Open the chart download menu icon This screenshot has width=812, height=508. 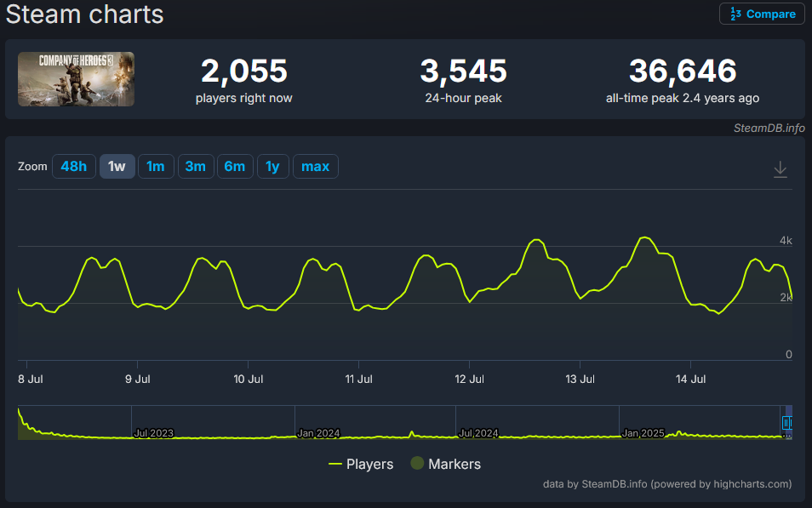click(x=780, y=169)
